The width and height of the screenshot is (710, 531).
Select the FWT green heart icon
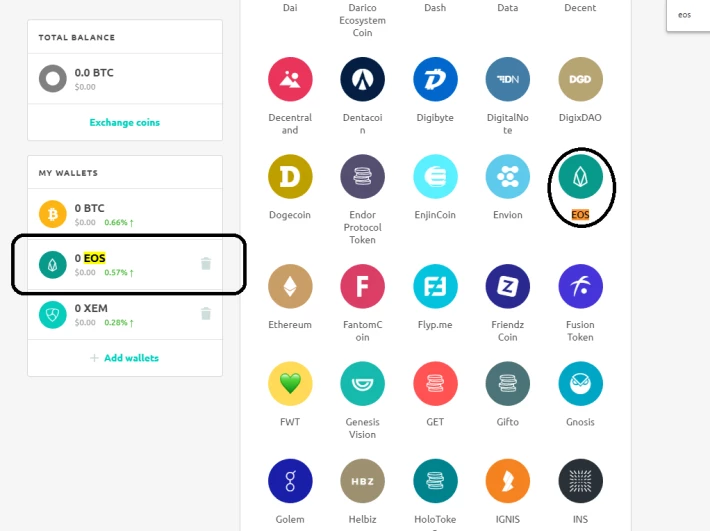coord(290,383)
